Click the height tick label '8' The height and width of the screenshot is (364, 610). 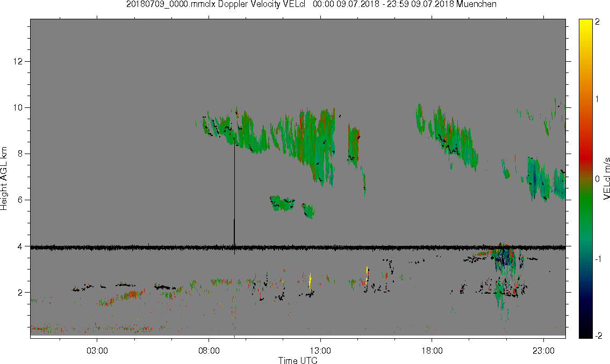coord(20,154)
